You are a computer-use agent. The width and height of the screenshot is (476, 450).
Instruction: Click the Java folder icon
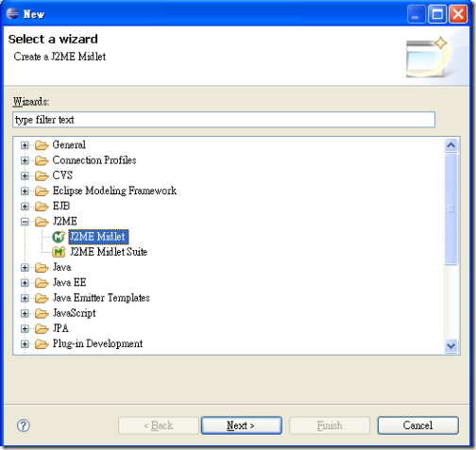[42, 268]
